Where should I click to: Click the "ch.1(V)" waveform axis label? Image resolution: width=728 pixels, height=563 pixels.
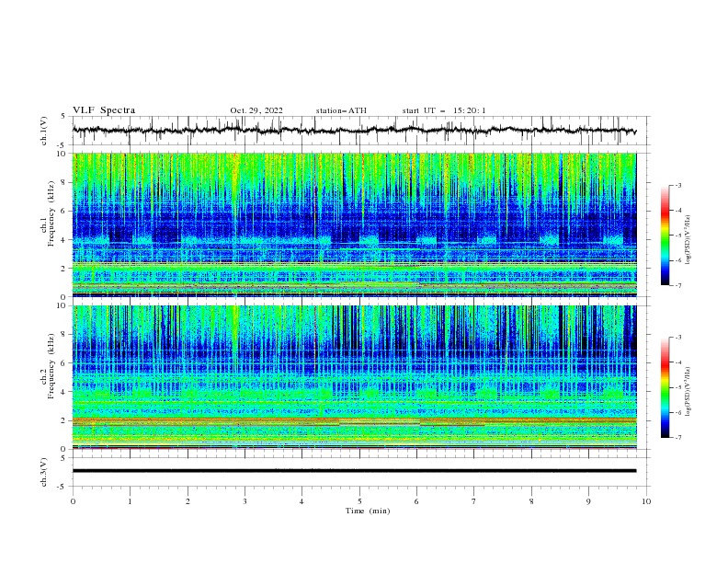point(44,131)
